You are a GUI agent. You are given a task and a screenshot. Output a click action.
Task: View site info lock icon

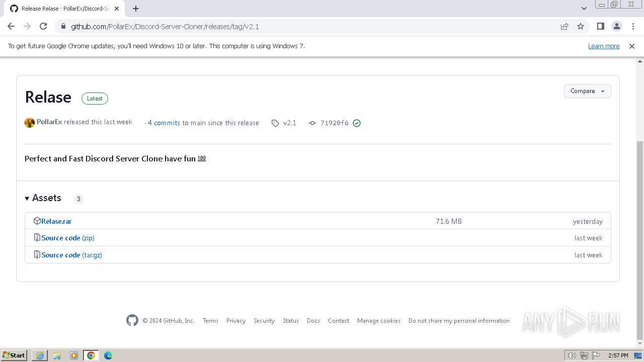click(63, 27)
